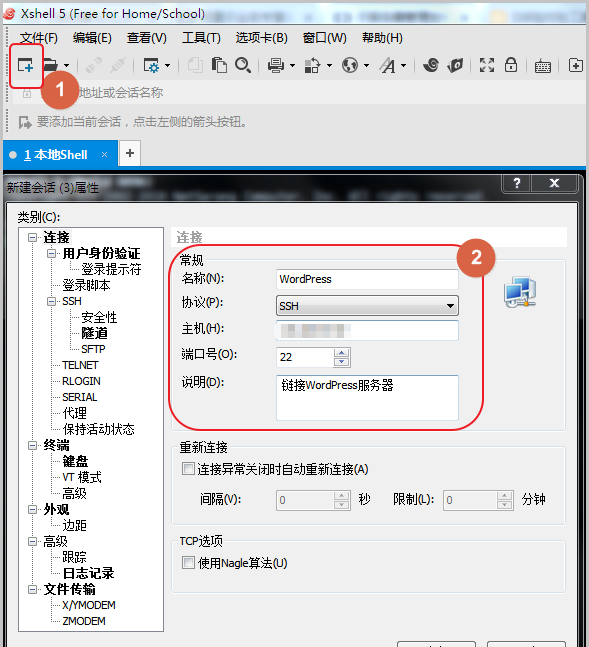Select 登录提示符 in category tree
This screenshot has width=589, height=647.
tap(111, 269)
